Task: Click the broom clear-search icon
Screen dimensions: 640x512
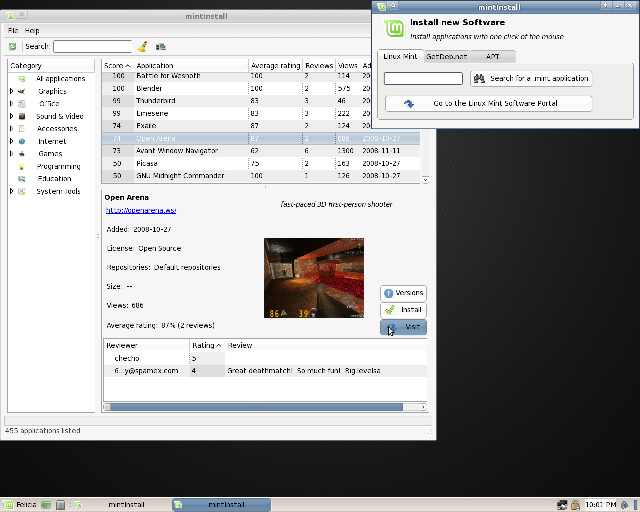Action: 143,46
